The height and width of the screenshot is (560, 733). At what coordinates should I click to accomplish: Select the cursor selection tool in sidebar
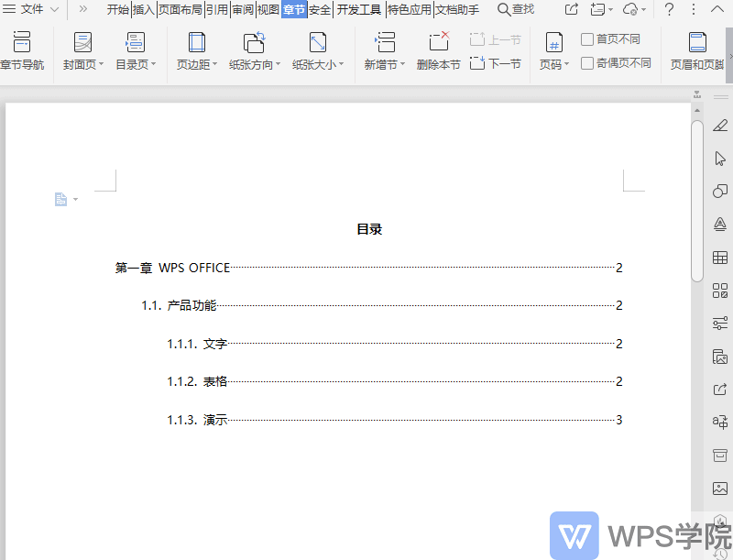click(720, 159)
